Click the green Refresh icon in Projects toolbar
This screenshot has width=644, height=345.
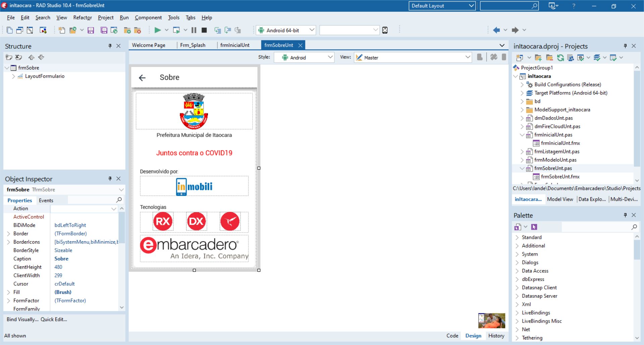click(560, 58)
